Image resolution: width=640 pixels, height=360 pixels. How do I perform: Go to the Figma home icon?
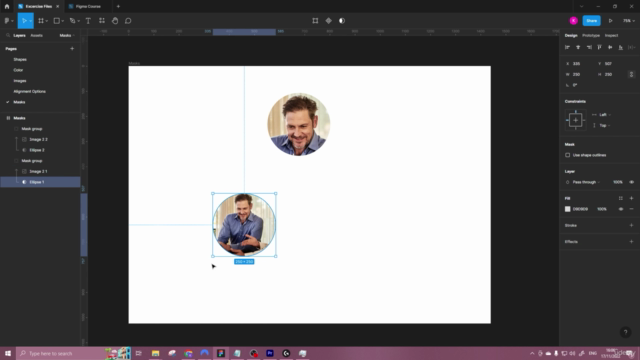(x=7, y=7)
